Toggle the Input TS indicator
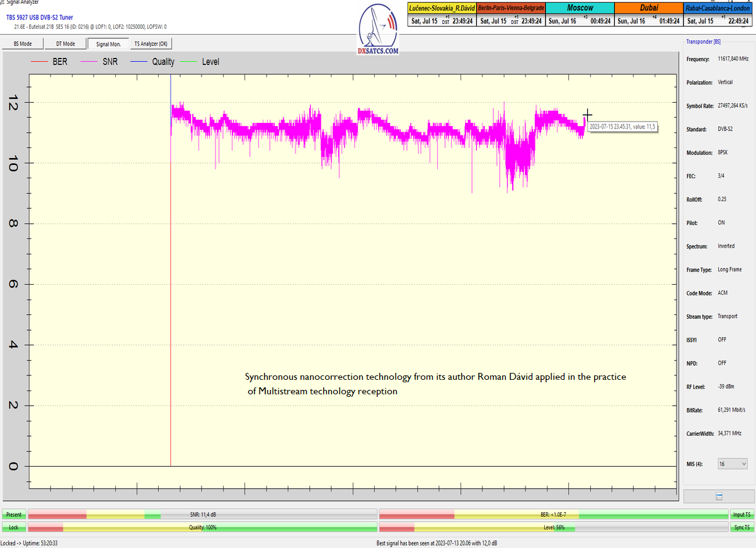756x548 pixels. click(741, 515)
